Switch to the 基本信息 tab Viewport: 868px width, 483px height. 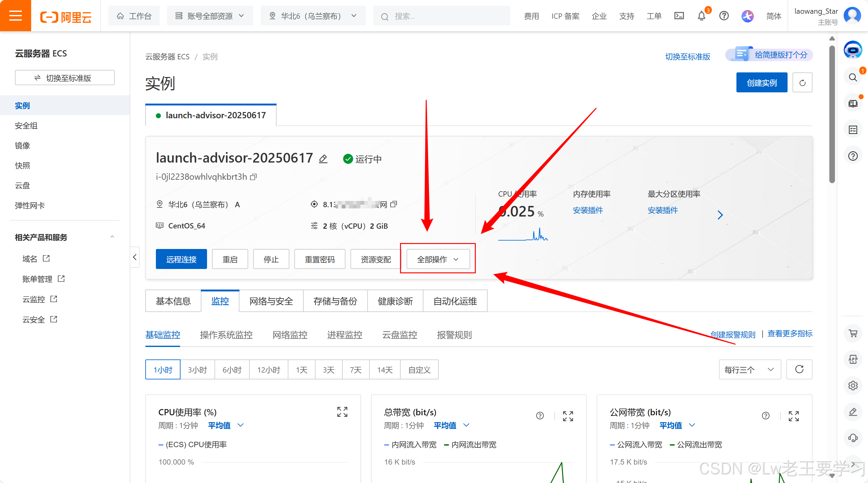click(x=173, y=301)
